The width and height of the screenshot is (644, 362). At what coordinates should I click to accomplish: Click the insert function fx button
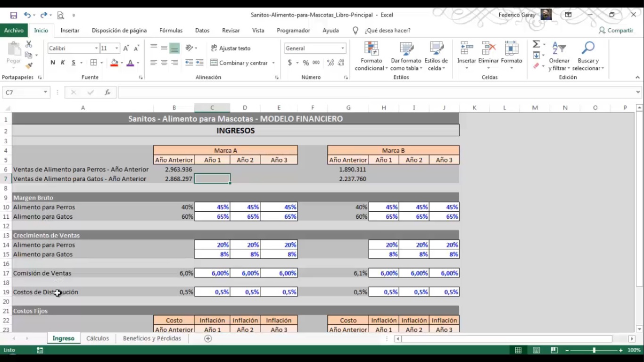107,92
